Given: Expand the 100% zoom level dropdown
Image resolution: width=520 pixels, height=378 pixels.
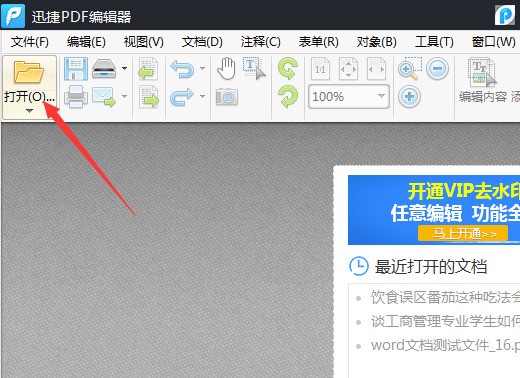Looking at the screenshot, I should tap(381, 96).
